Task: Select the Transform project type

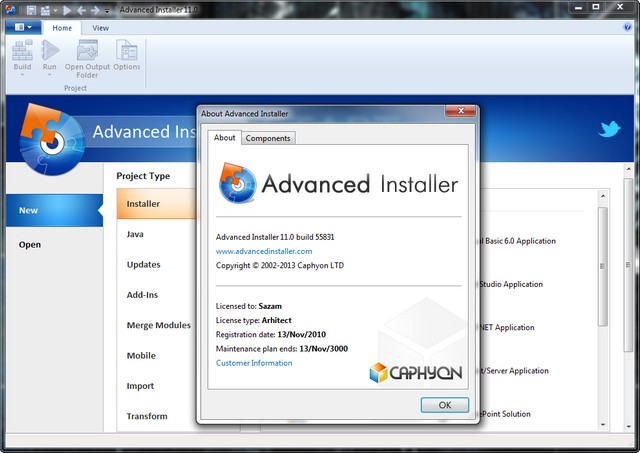Action: point(147,416)
